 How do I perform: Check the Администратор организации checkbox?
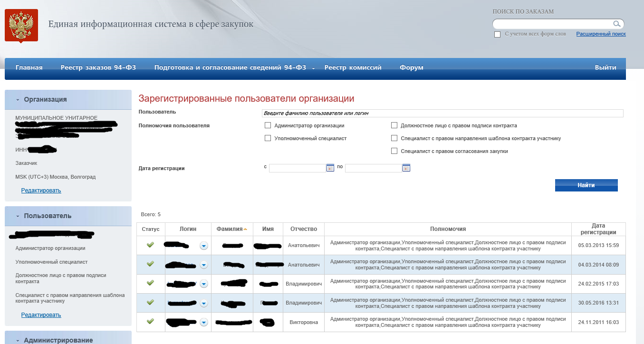[268, 125]
